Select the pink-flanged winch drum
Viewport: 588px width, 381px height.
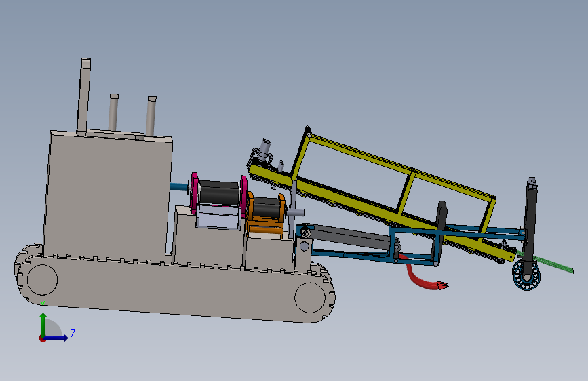pyautogui.click(x=218, y=193)
